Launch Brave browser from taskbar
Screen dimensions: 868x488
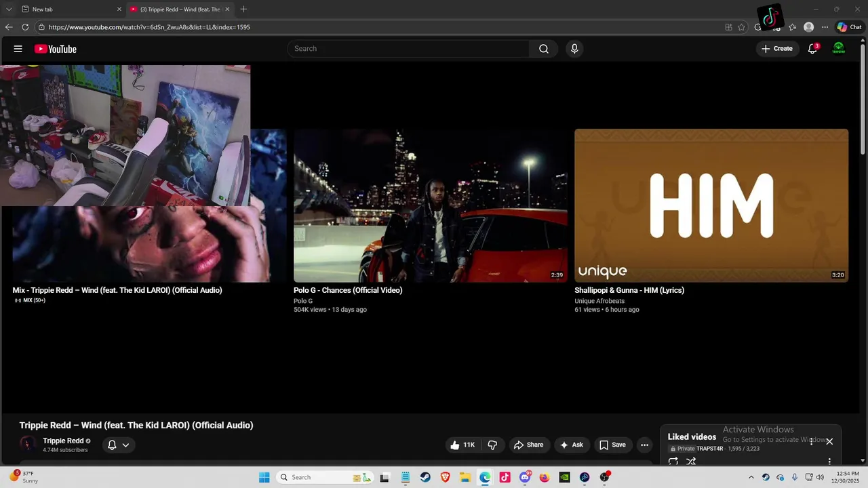(445, 477)
